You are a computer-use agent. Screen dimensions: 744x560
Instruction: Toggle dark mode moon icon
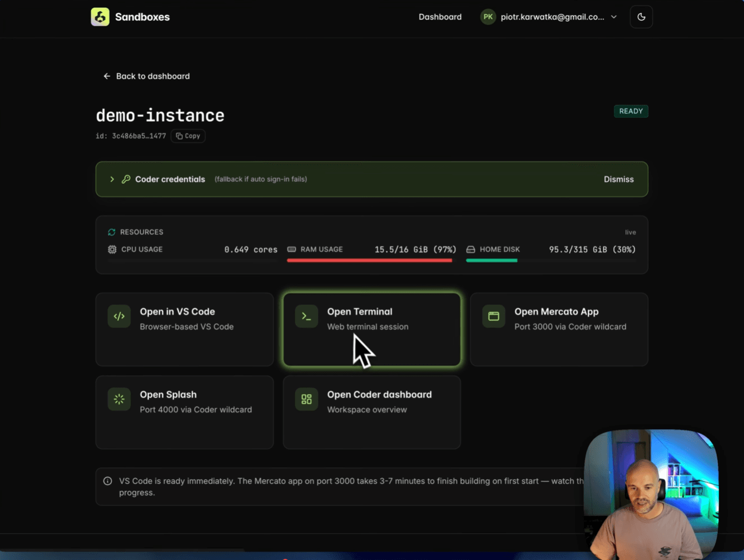pyautogui.click(x=641, y=17)
